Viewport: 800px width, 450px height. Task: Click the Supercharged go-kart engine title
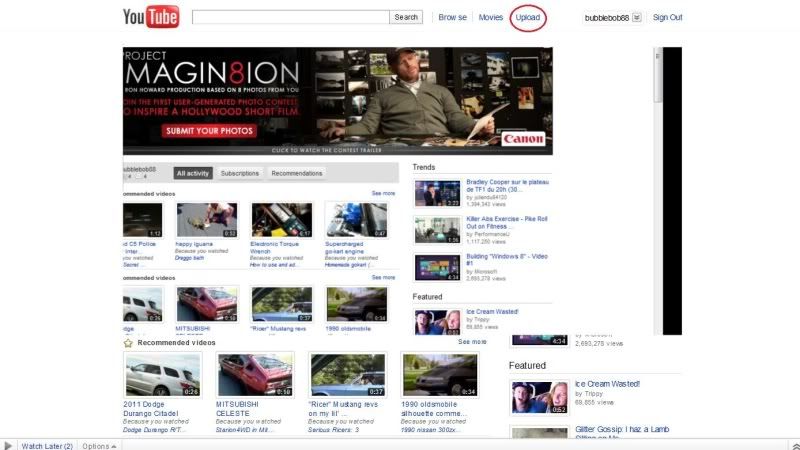(x=344, y=247)
